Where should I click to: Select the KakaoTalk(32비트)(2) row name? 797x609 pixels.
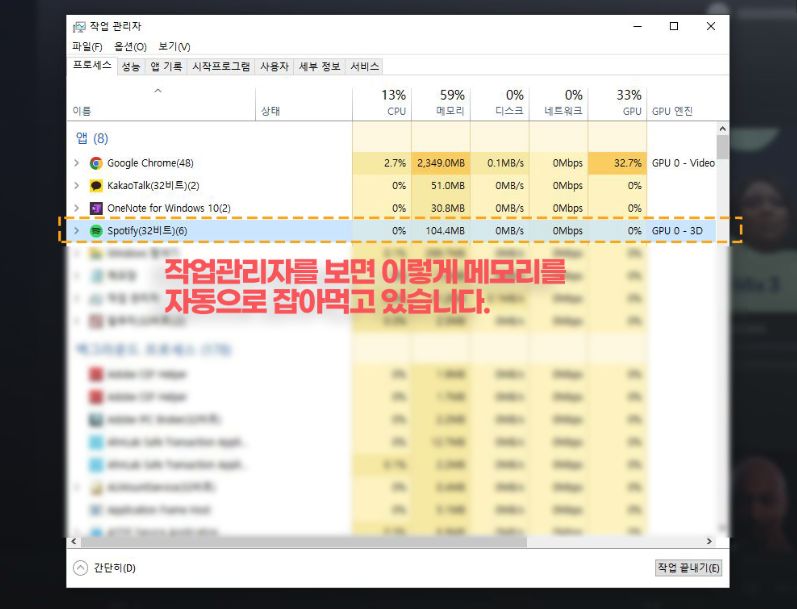(x=153, y=186)
